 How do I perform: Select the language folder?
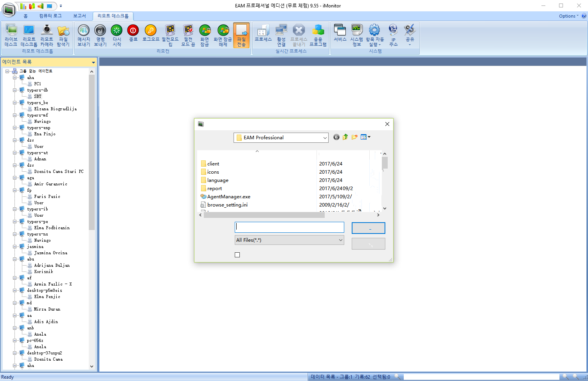pos(214,180)
